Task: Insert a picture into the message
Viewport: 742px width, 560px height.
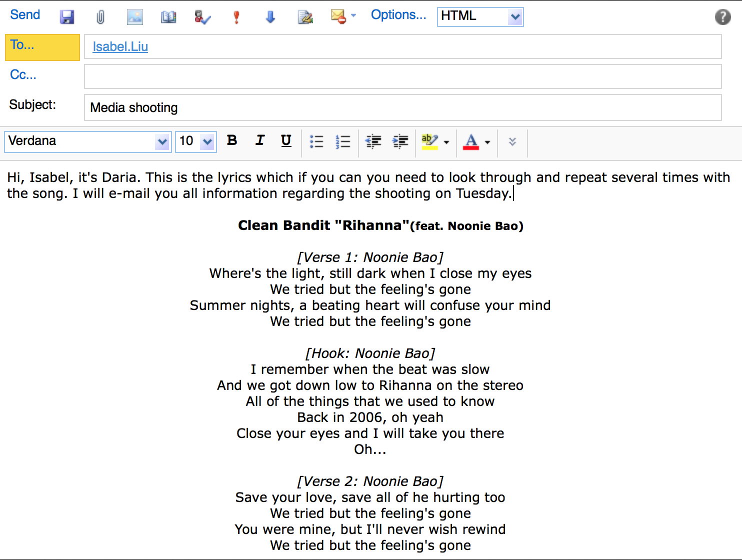Action: pos(134,17)
